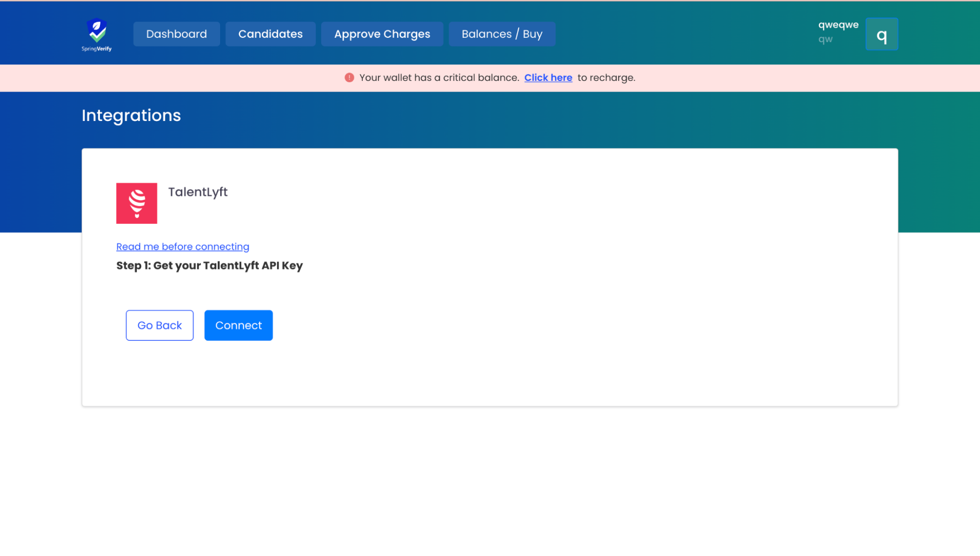Open 'Read me before connecting' link
The width and height of the screenshot is (980, 556).
click(x=182, y=247)
